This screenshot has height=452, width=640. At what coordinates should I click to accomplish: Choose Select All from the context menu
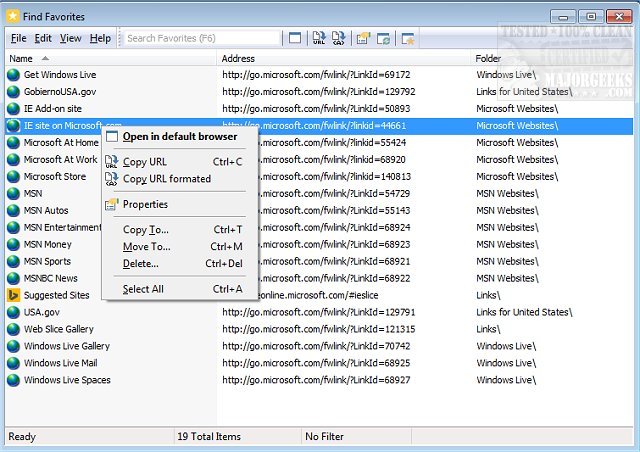tap(180, 289)
